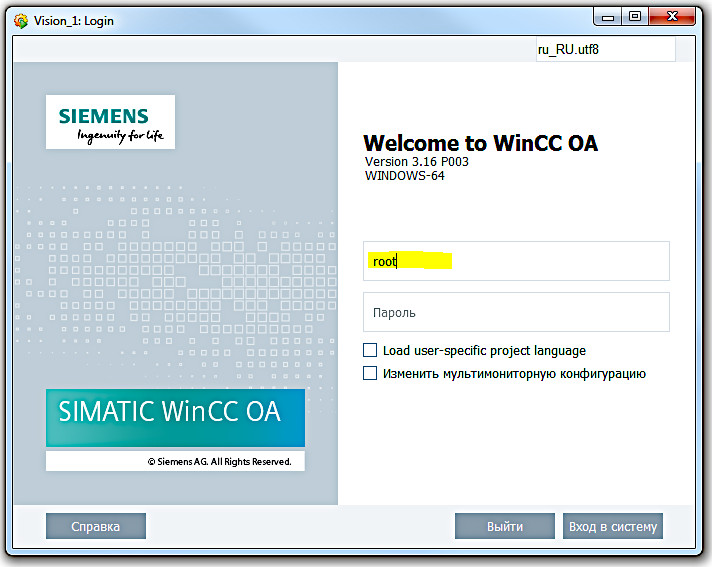This screenshot has height=567, width=712.
Task: Minimize the Vision_1: Login window
Action: tap(608, 17)
